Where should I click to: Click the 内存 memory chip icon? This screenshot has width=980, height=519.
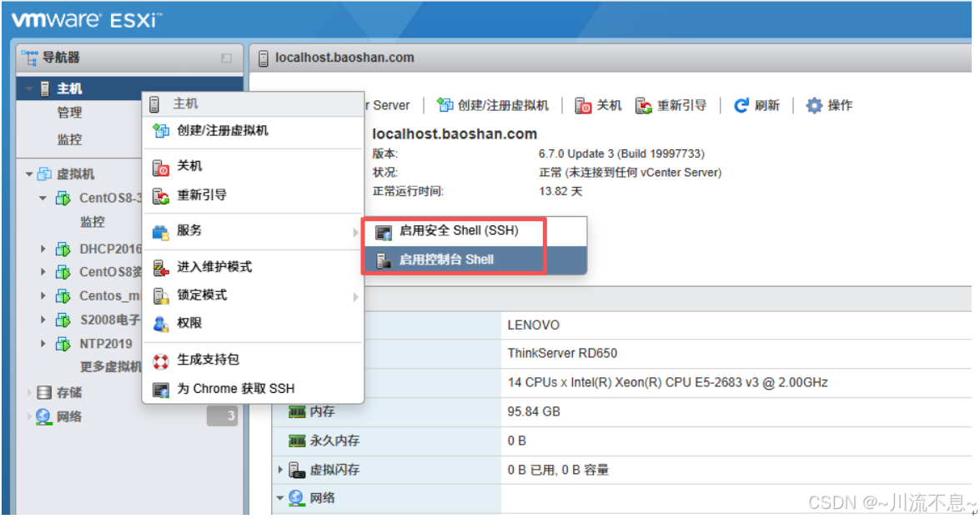point(297,412)
